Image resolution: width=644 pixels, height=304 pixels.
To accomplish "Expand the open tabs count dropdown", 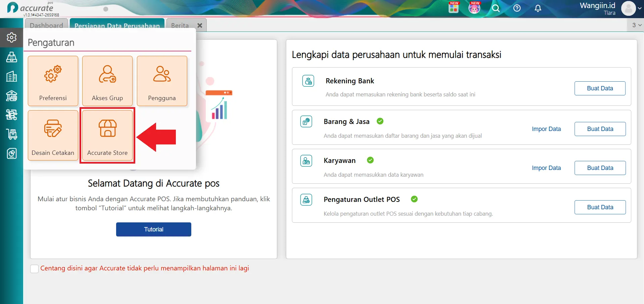I will [636, 25].
